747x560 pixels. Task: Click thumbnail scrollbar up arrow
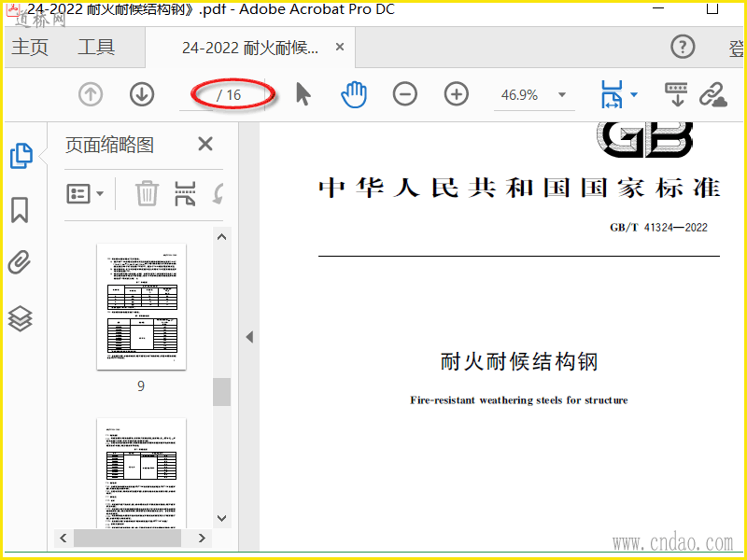[x=221, y=237]
